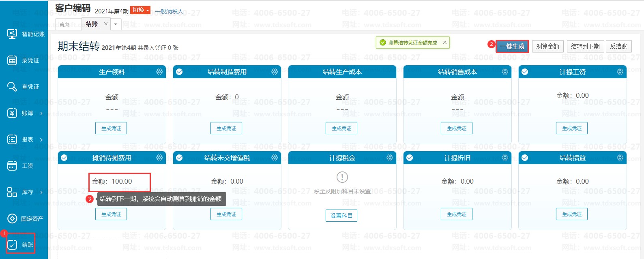
Task: Click the 工资 payroll icon in sidebar
Action: pyautogui.click(x=12, y=166)
